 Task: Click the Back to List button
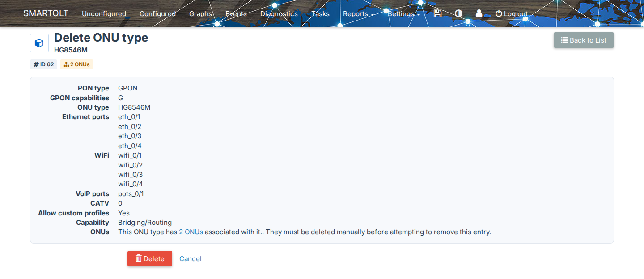point(584,40)
